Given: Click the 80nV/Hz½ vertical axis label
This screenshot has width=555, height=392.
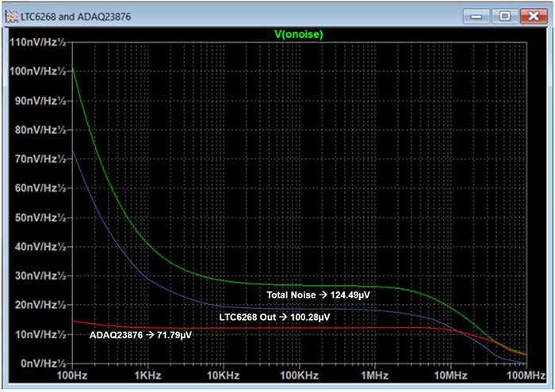Looking at the screenshot, I should [37, 129].
